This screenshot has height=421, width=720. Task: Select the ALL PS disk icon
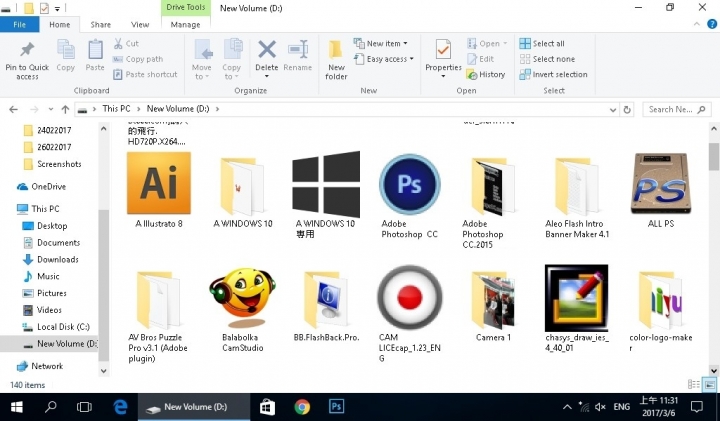tap(661, 183)
